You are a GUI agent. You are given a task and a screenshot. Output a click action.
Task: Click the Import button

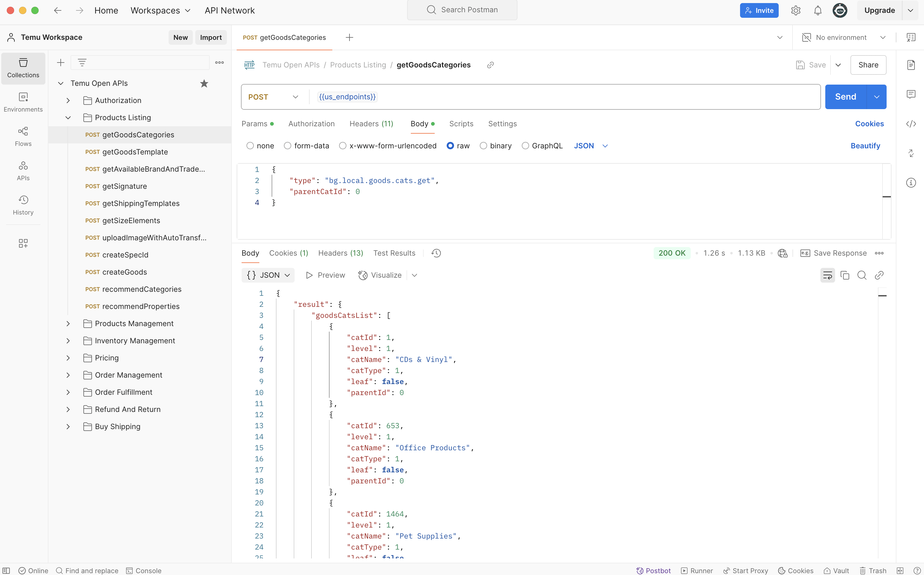211,37
